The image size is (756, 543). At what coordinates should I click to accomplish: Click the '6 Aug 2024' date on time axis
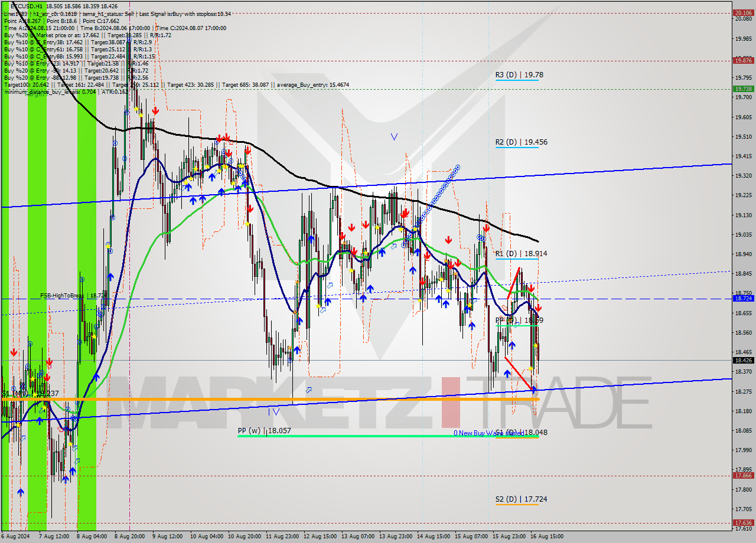(15, 537)
